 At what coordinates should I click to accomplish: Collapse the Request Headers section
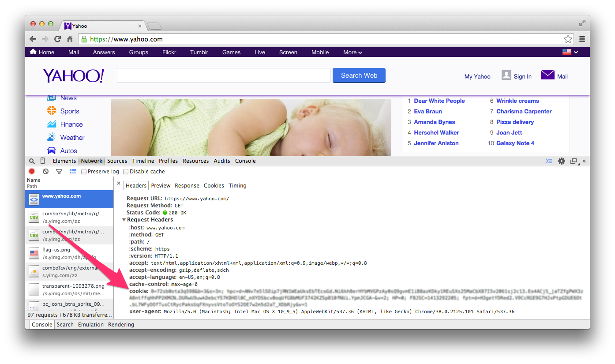[124, 220]
